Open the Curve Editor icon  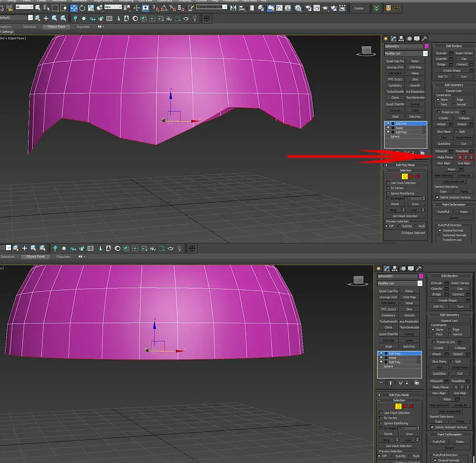point(279,8)
